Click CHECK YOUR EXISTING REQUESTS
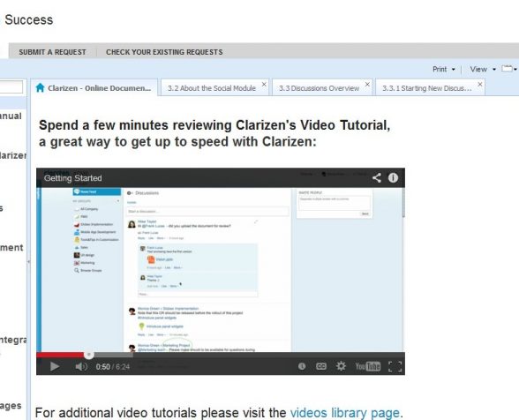The width and height of the screenshot is (519, 420). point(164,52)
